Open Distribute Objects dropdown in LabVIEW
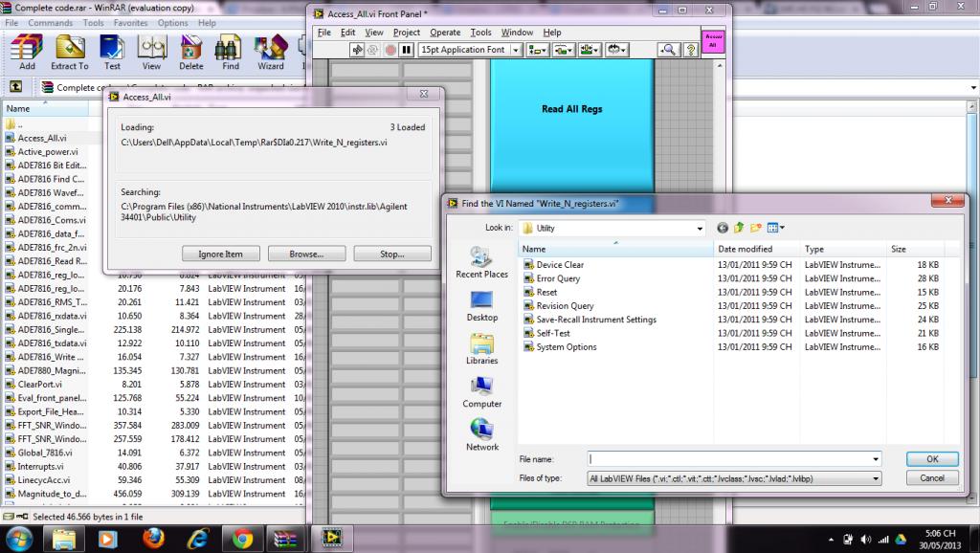The image size is (980, 553). [x=563, y=50]
